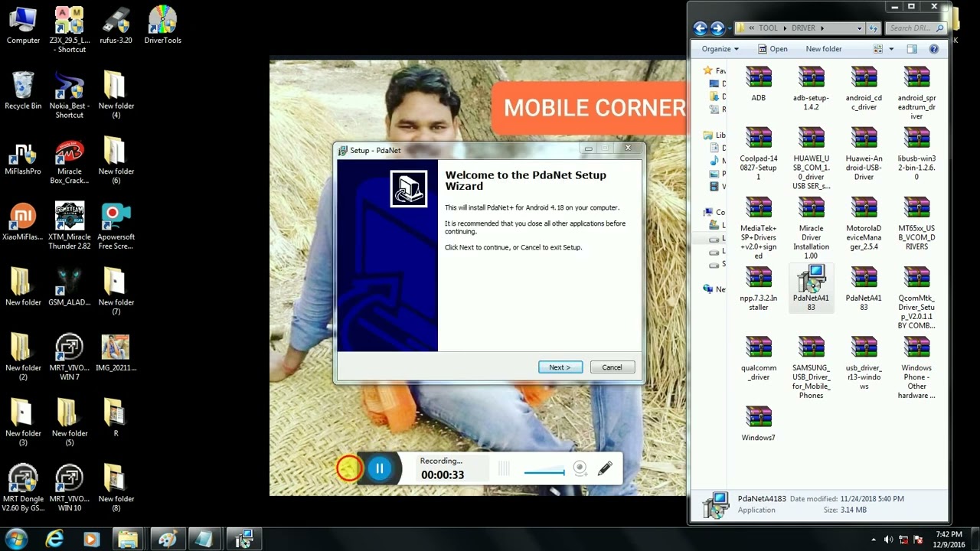This screenshot has width=980, height=551.
Task: Select the R folder on desktop
Action: point(116,418)
